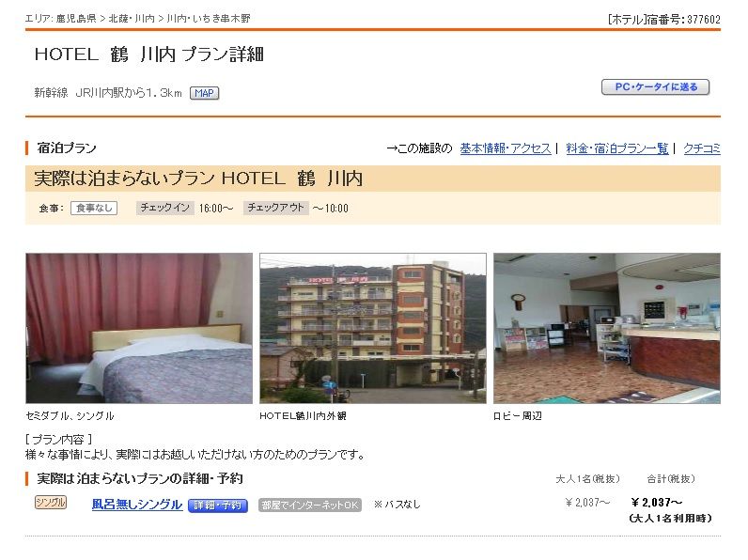The image size is (748, 560).
Task: Click the total price ¥2,037〜
Action: click(657, 503)
